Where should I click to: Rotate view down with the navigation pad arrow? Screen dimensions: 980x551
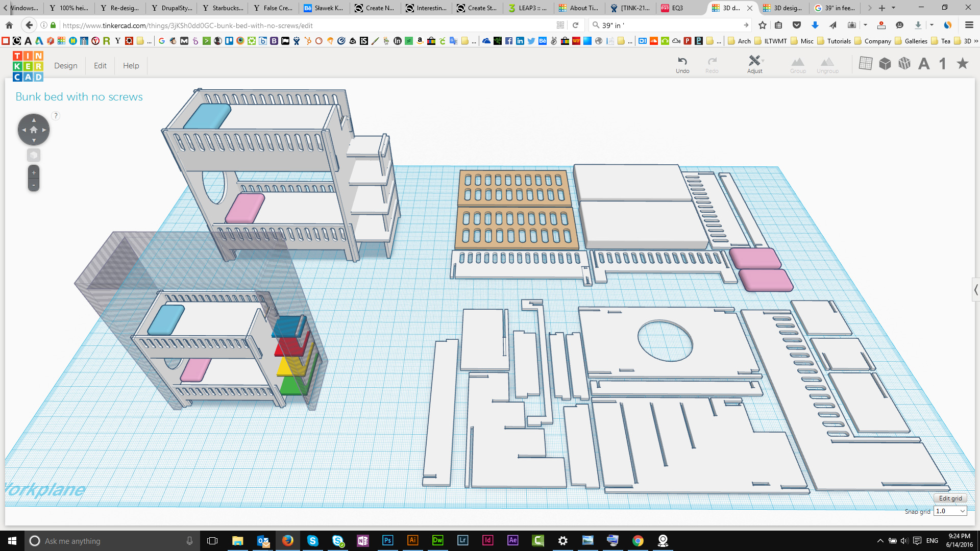pos(34,140)
